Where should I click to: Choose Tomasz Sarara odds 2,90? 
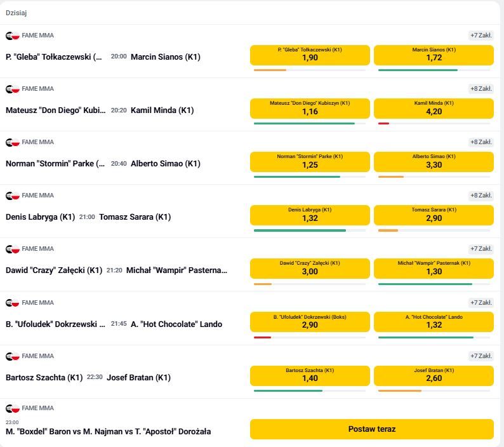tap(434, 215)
